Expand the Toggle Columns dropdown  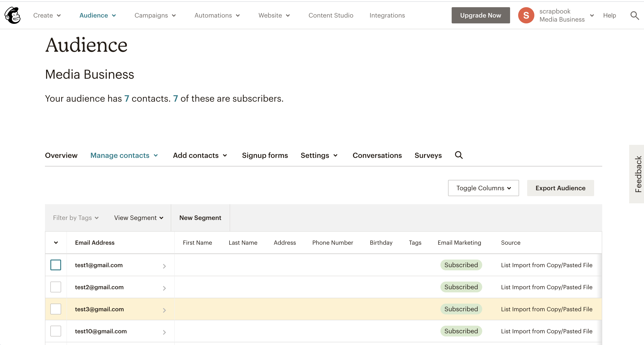(x=483, y=188)
